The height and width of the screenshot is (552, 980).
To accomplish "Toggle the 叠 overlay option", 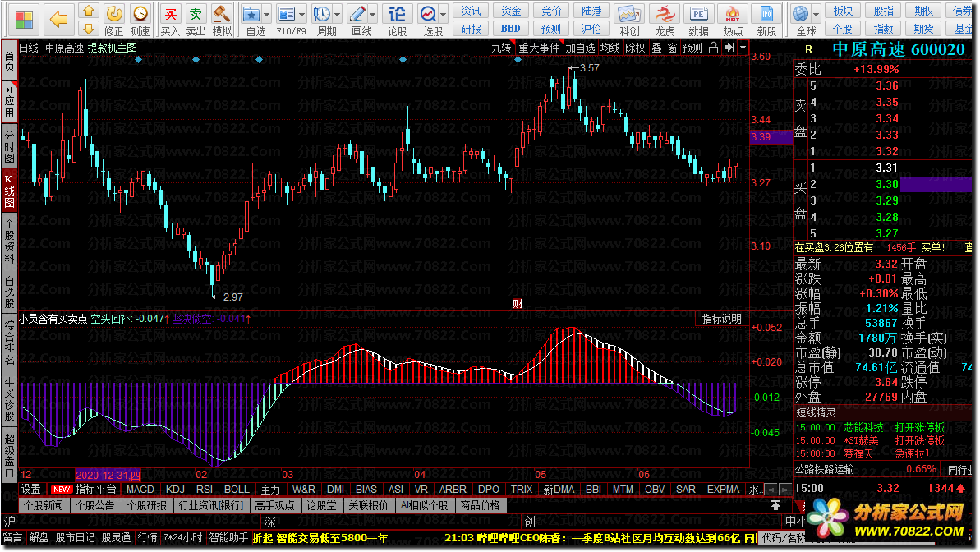I will 657,48.
